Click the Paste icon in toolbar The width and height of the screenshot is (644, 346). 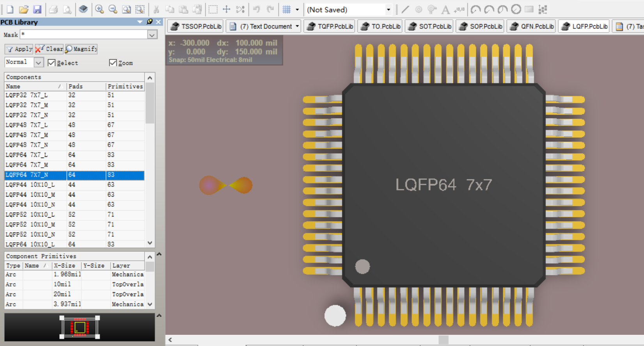(183, 9)
